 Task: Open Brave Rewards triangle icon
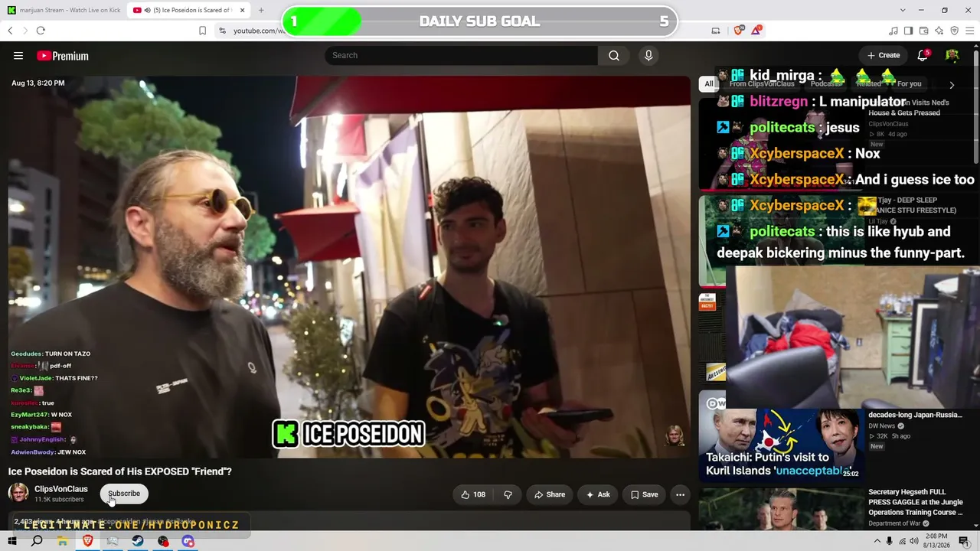point(756,31)
